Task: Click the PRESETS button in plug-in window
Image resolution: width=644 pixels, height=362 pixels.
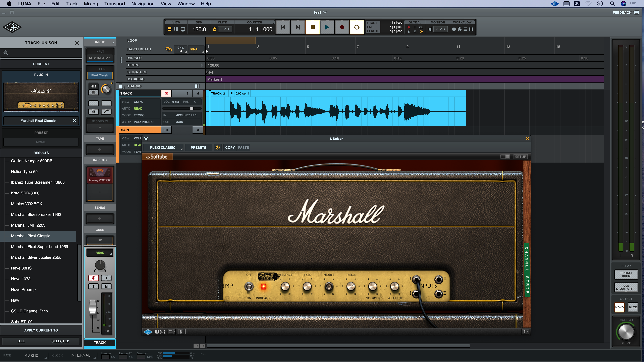Action: point(199,148)
